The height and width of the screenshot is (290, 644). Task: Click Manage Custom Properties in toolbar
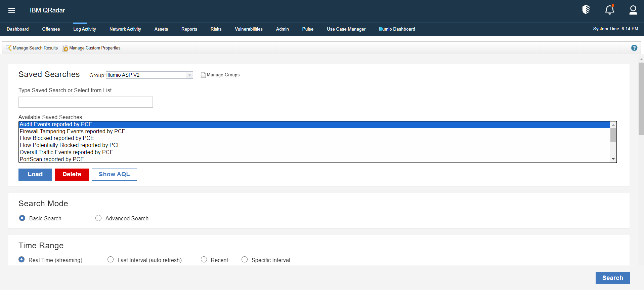(x=95, y=48)
